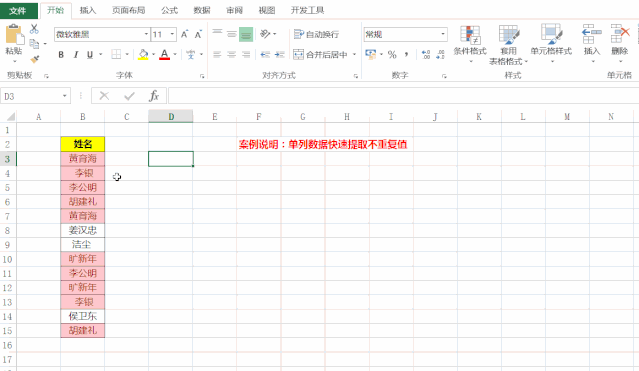This screenshot has width=639, height=371.
Task: Decrease decimal places
Action: click(440, 54)
